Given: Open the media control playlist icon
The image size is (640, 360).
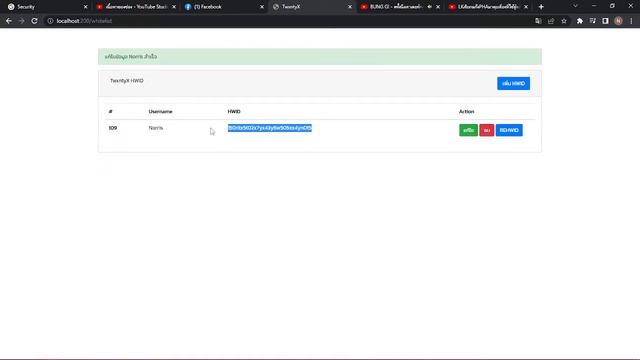Looking at the screenshot, I should pos(593,21).
